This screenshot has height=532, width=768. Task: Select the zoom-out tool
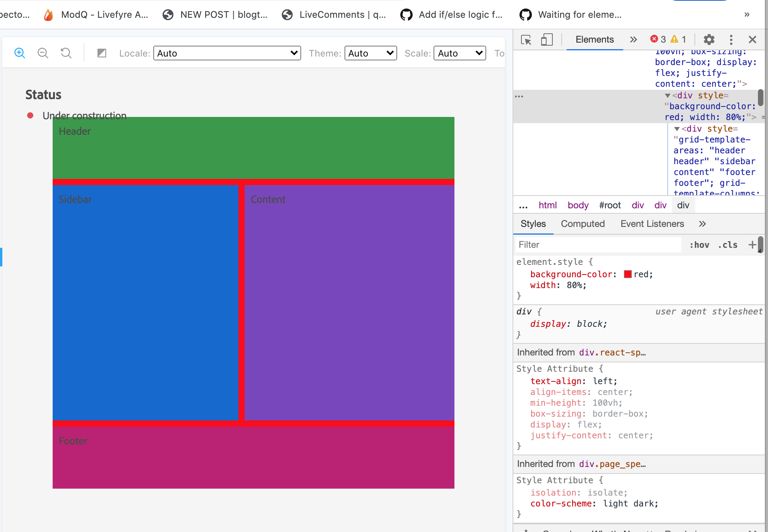[43, 53]
